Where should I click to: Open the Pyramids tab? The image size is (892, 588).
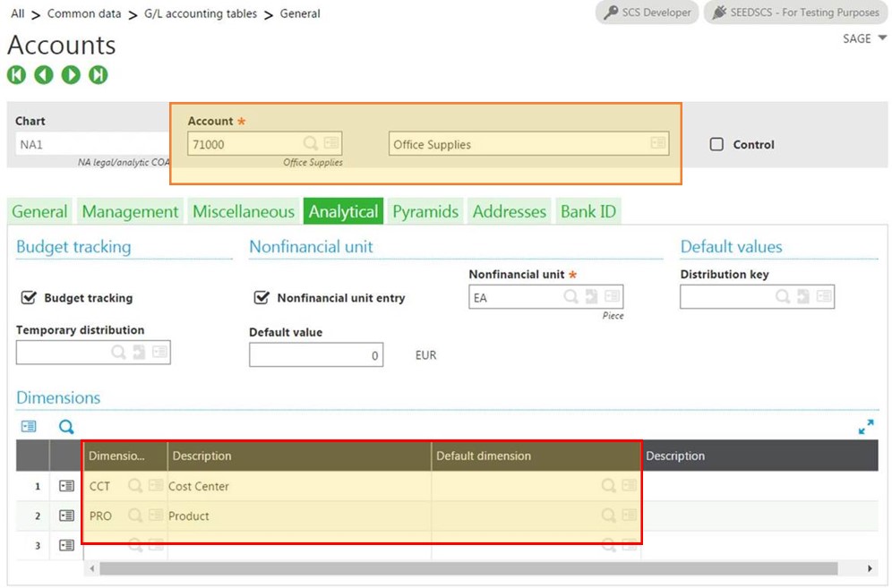[x=425, y=211]
